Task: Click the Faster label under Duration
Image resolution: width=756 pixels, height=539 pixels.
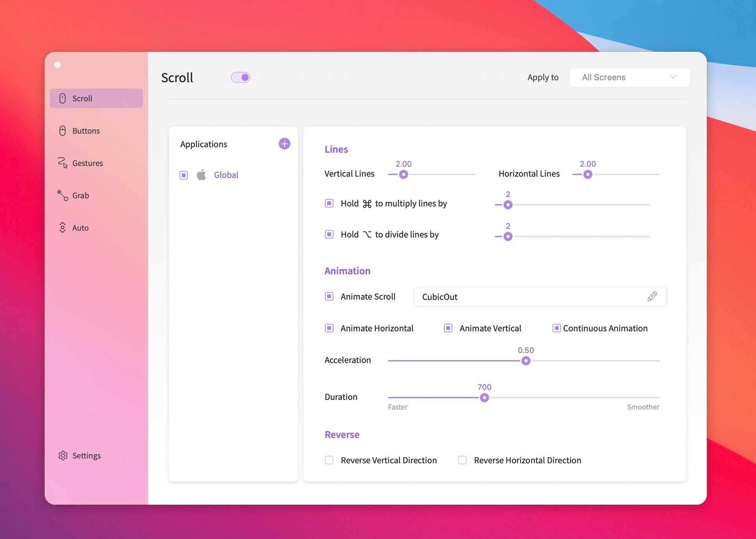Action: click(398, 407)
